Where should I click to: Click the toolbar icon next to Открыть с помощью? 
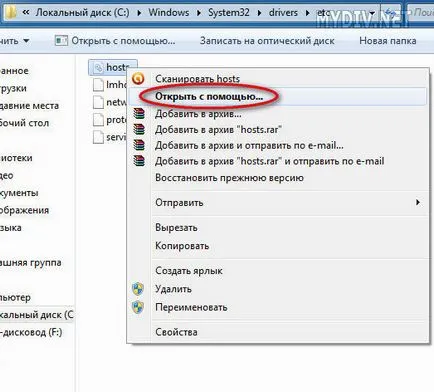pyautogui.click(x=61, y=41)
